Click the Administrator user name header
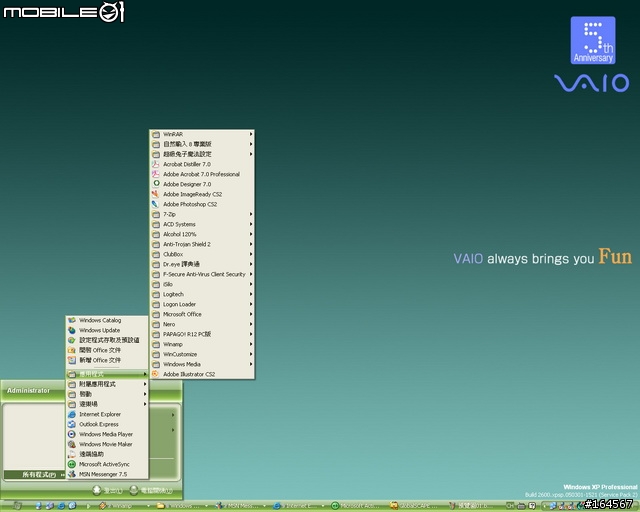The image size is (640, 512). (x=29, y=391)
